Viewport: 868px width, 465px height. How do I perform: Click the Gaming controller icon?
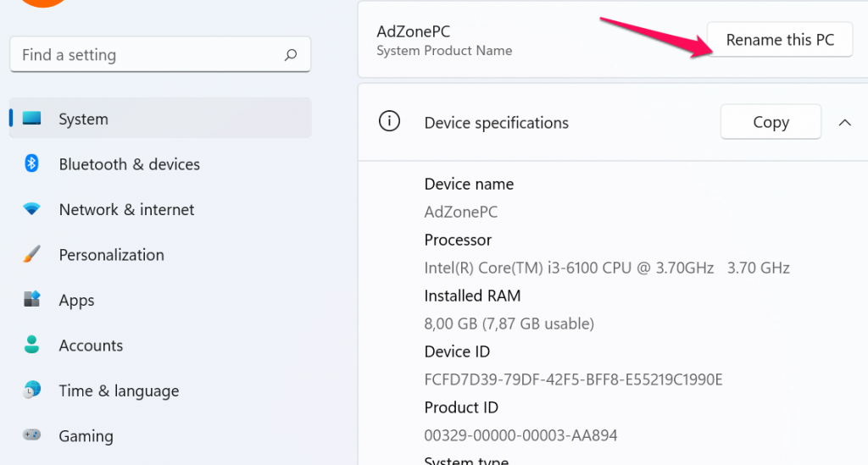[31, 435]
